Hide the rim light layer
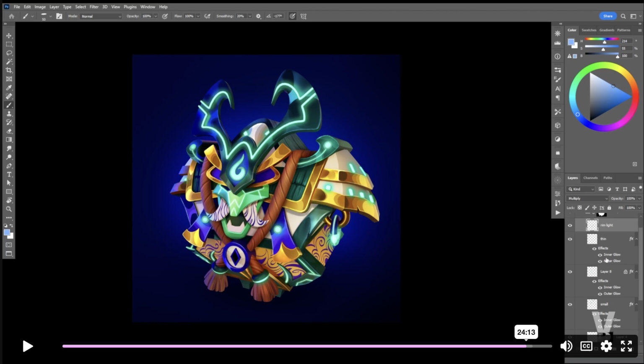644x364 pixels. pyautogui.click(x=570, y=225)
